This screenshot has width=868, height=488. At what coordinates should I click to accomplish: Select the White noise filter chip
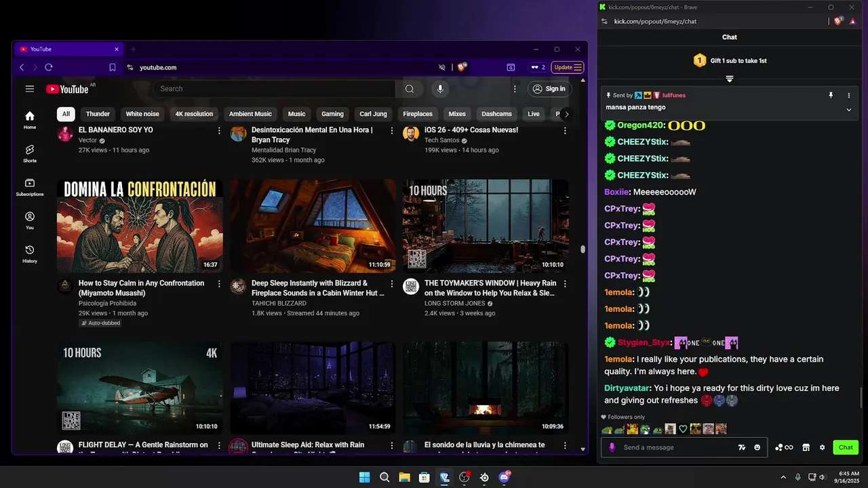pyautogui.click(x=142, y=114)
